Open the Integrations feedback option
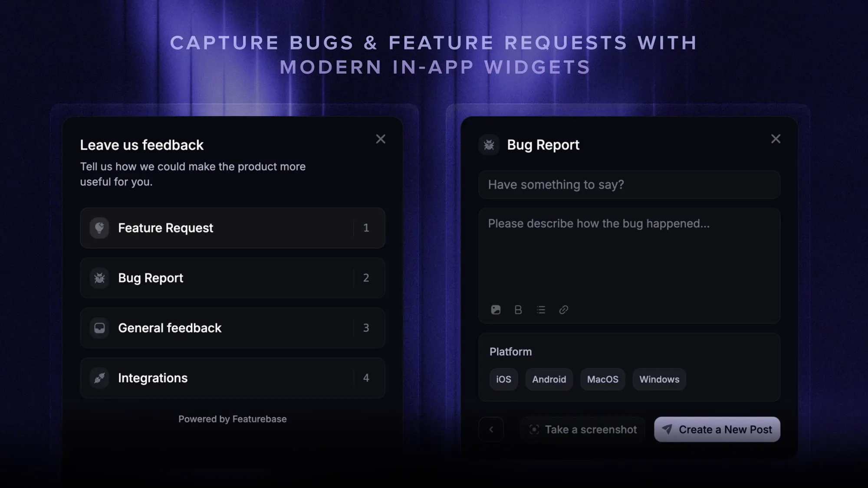The width and height of the screenshot is (868, 488). (x=233, y=378)
